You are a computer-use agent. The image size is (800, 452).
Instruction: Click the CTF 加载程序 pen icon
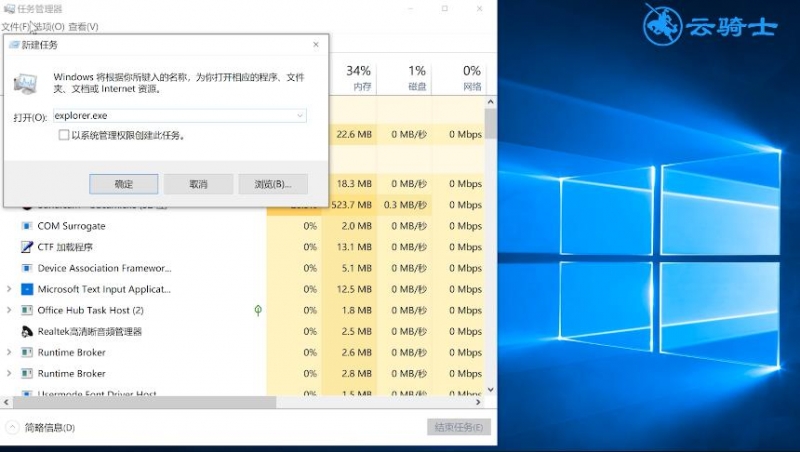pos(27,247)
